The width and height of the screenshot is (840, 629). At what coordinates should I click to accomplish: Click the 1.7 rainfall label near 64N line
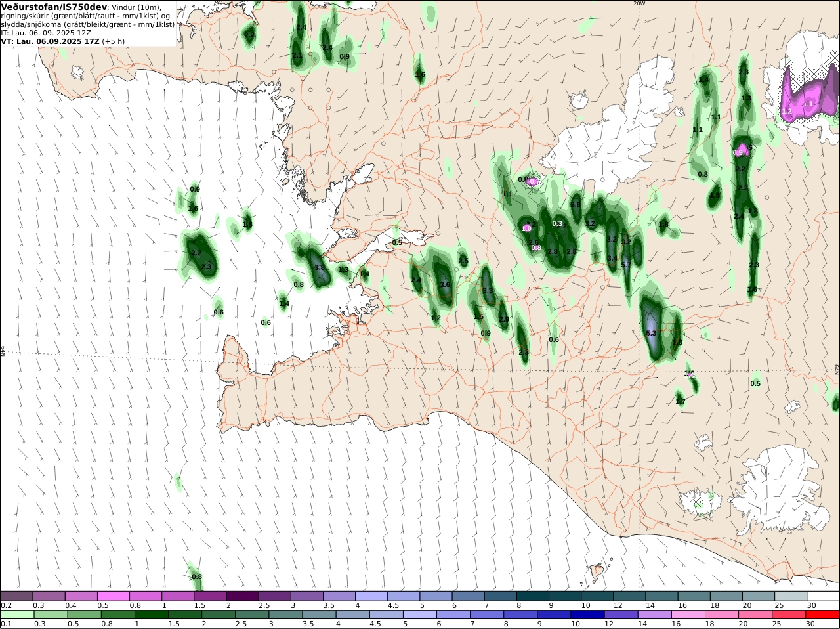(681, 401)
